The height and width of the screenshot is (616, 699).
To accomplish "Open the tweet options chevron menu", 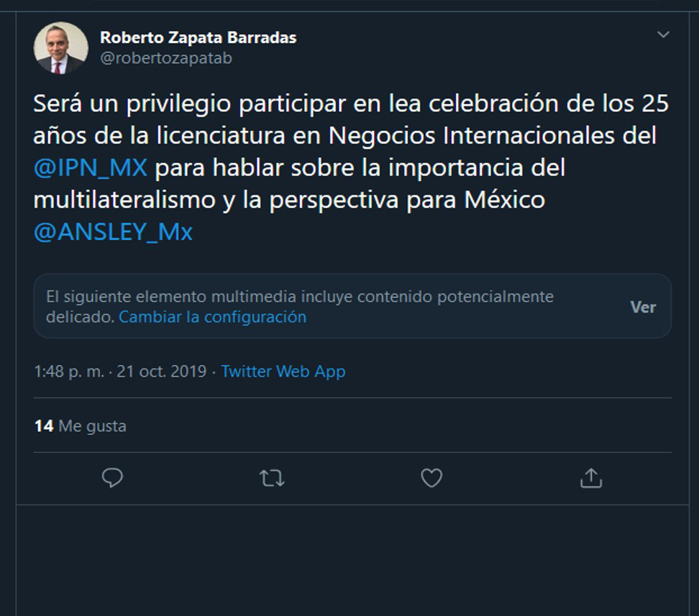I will [x=663, y=35].
